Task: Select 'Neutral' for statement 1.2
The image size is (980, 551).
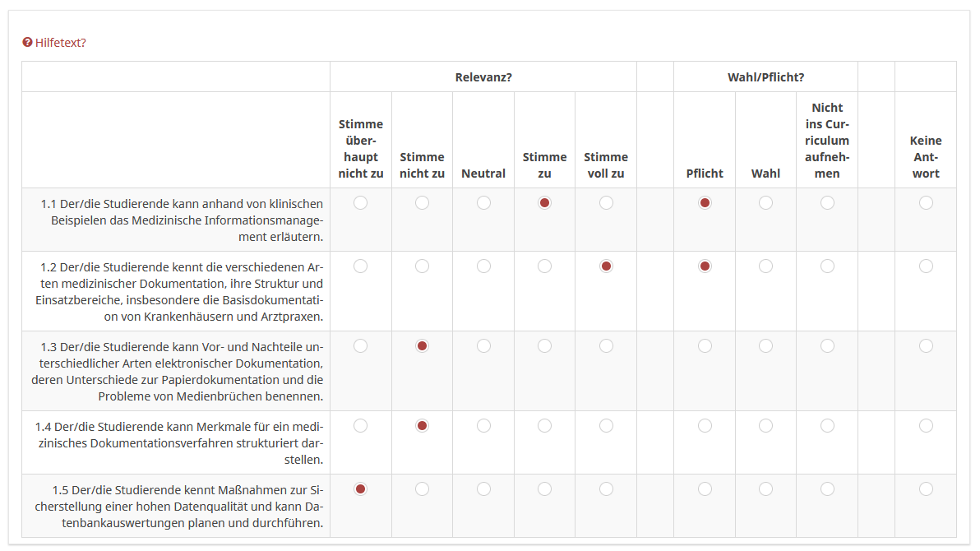Action: 483,266
